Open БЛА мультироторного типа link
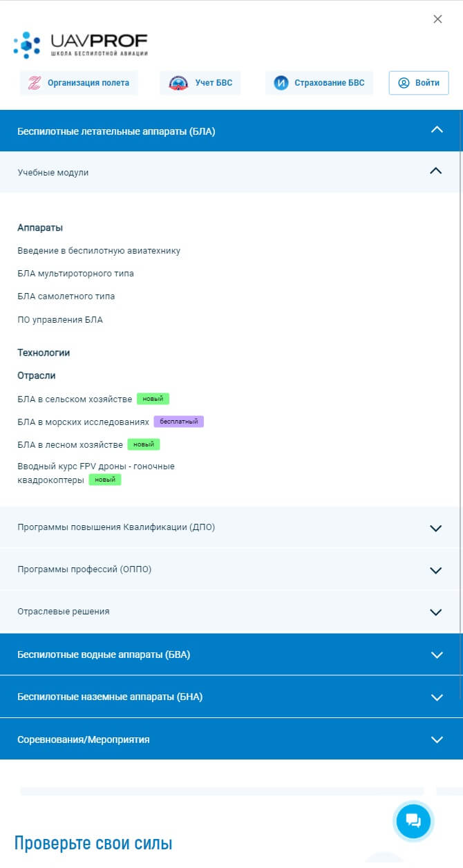This screenshot has height=868, width=463. pyautogui.click(x=76, y=274)
